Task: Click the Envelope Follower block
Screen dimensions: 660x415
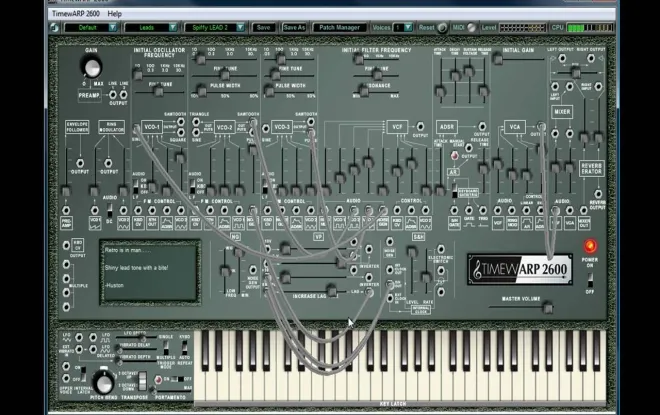Action: pyautogui.click(x=77, y=127)
